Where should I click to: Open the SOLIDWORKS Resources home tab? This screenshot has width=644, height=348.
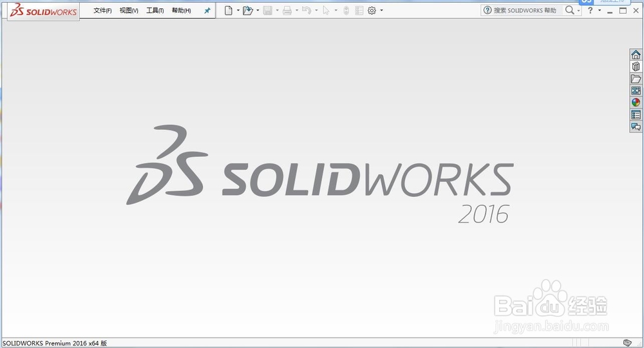[x=636, y=55]
